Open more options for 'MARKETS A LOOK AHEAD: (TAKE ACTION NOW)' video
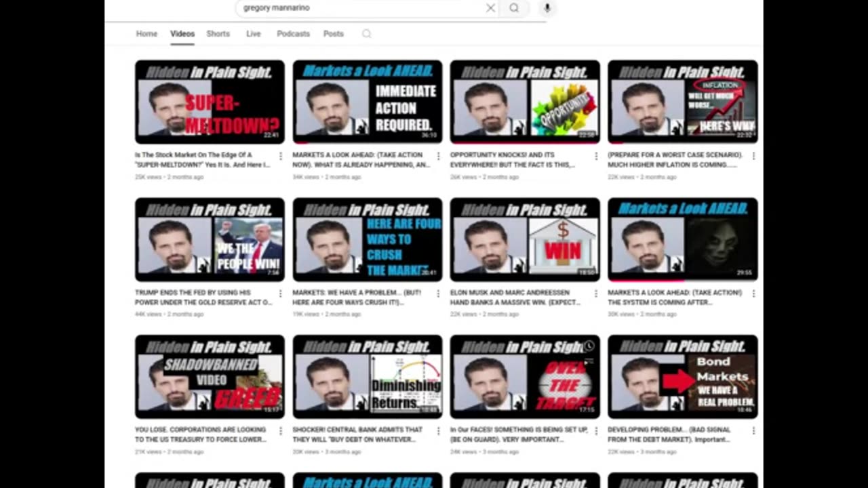This screenshot has width=868, height=488. point(438,156)
